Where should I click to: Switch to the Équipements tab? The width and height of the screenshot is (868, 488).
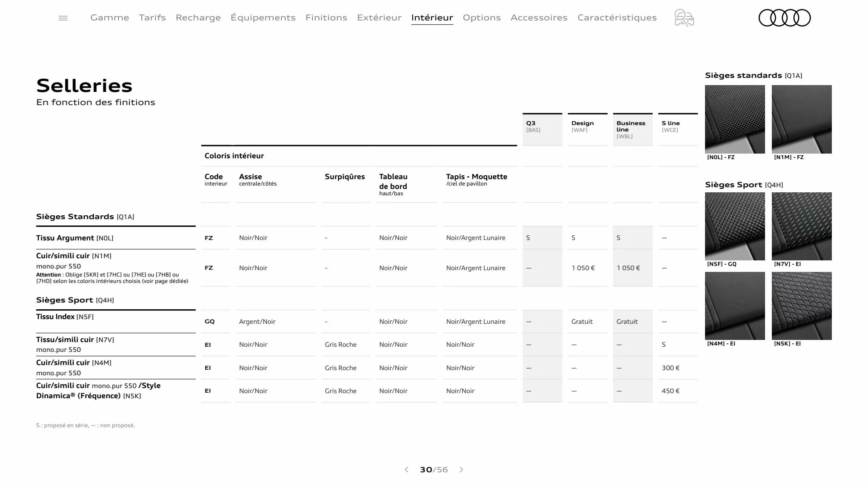(263, 17)
